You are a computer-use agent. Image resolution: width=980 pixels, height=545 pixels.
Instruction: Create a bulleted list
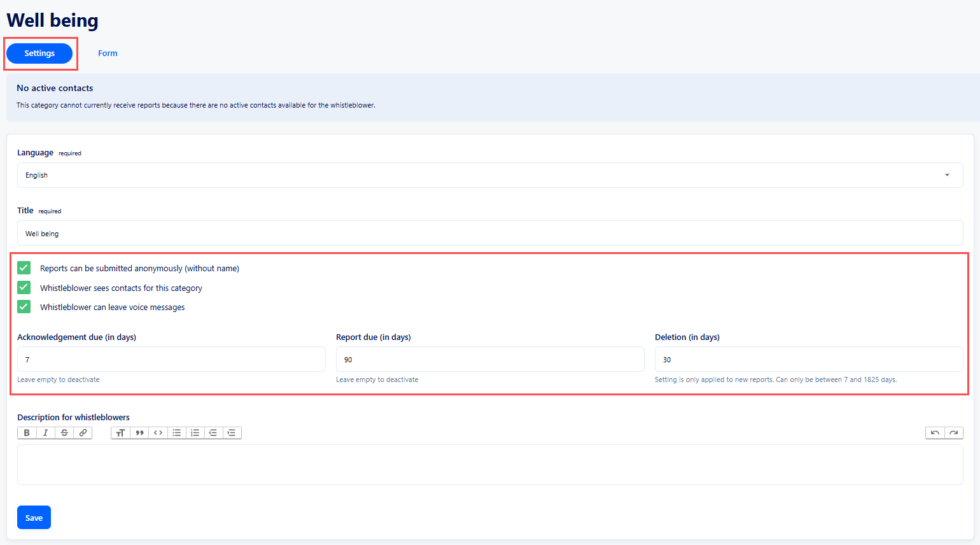pos(177,433)
